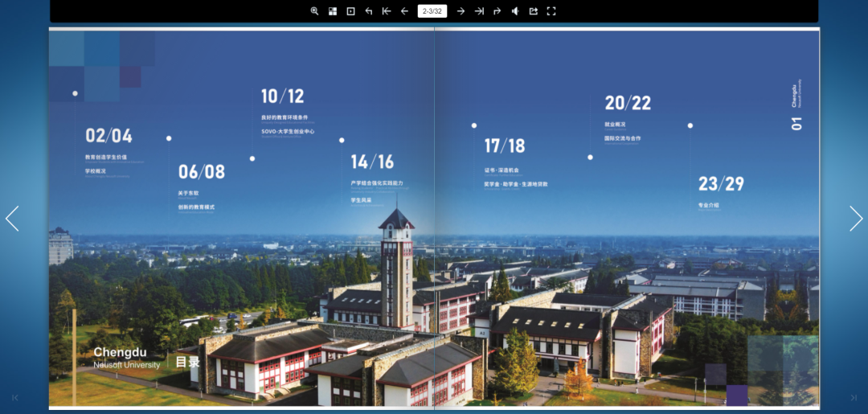Click the 证书·深造机会 heading
The width and height of the screenshot is (868, 414).
502,170
